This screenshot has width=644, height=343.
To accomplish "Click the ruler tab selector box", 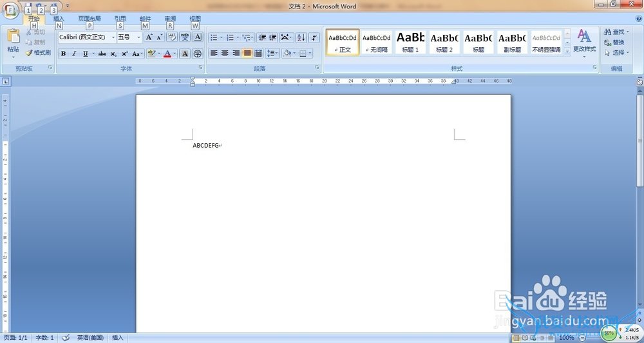I will point(6,81).
